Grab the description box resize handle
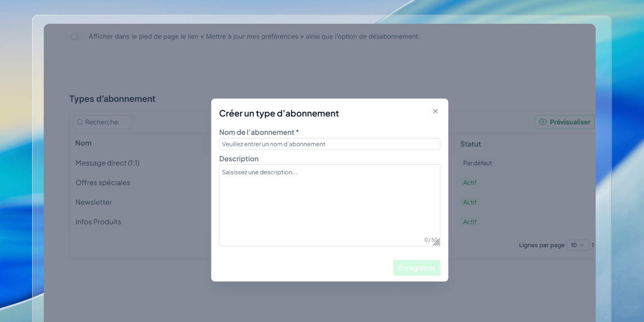This screenshot has height=322, width=644. click(x=437, y=243)
